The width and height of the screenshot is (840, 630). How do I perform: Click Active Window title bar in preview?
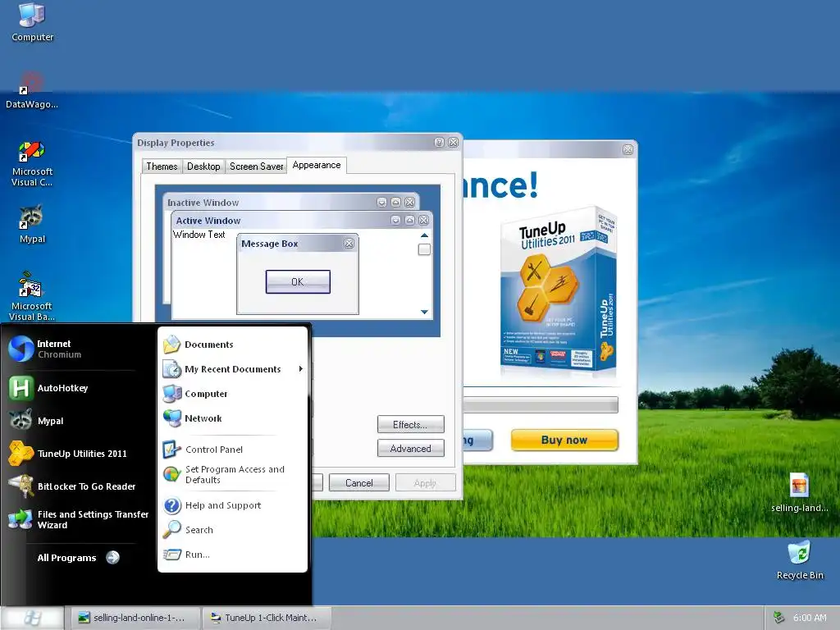coord(302,220)
